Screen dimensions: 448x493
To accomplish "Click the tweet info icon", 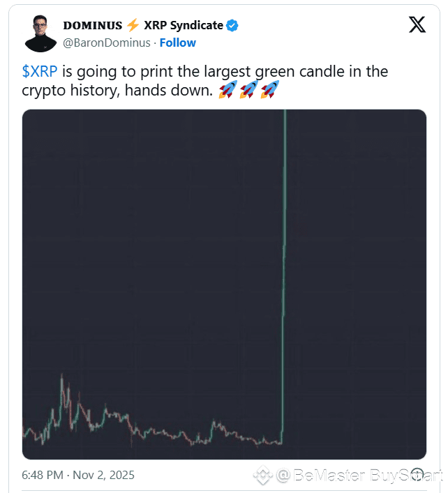I will coord(418,475).
